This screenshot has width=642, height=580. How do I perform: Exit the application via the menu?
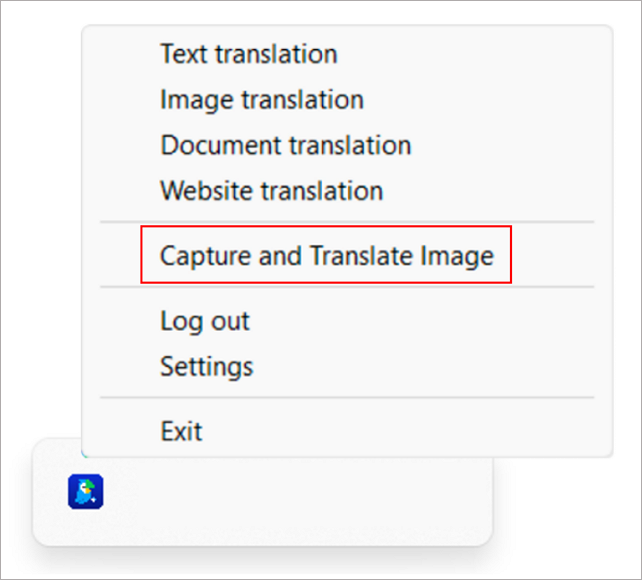click(181, 432)
